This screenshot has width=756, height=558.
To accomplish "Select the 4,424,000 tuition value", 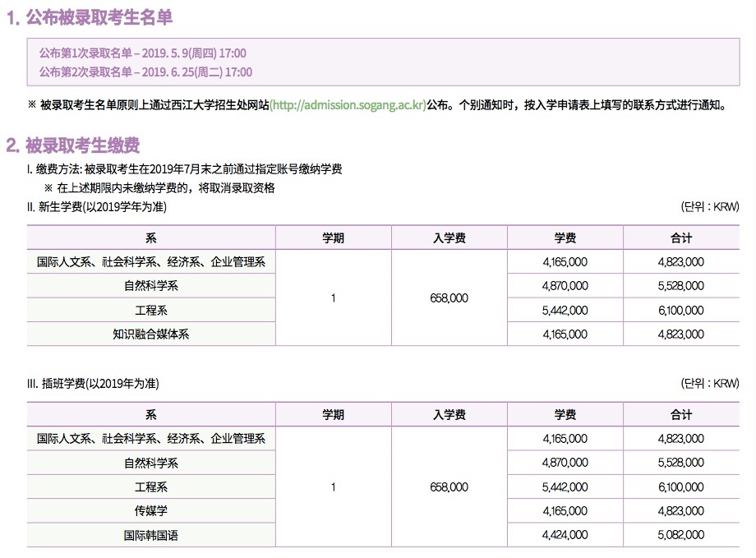I will (565, 535).
